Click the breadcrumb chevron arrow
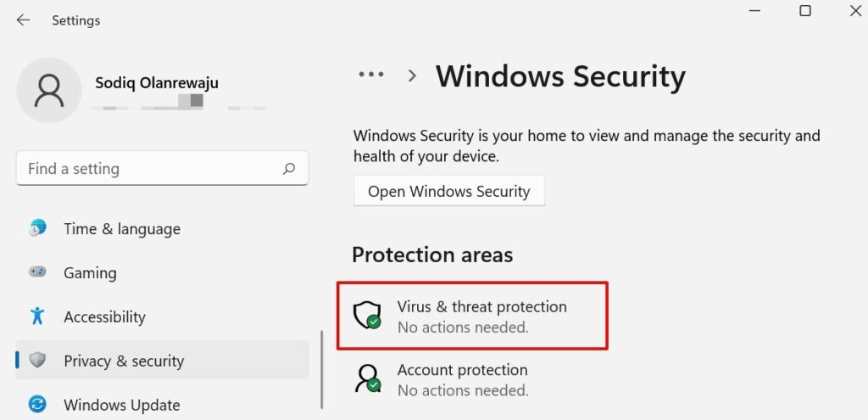 click(413, 76)
